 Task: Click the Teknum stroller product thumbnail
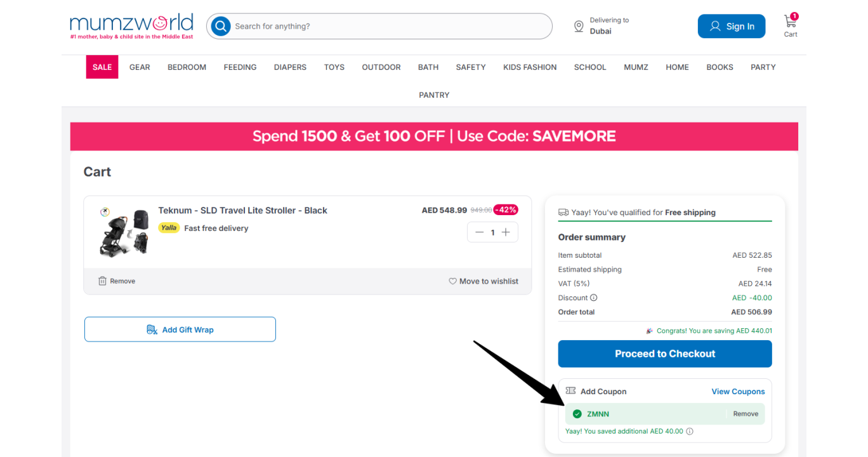point(125,232)
